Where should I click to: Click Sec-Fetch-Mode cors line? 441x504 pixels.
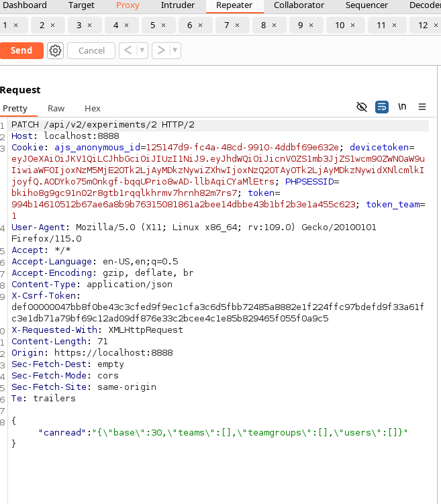click(65, 376)
